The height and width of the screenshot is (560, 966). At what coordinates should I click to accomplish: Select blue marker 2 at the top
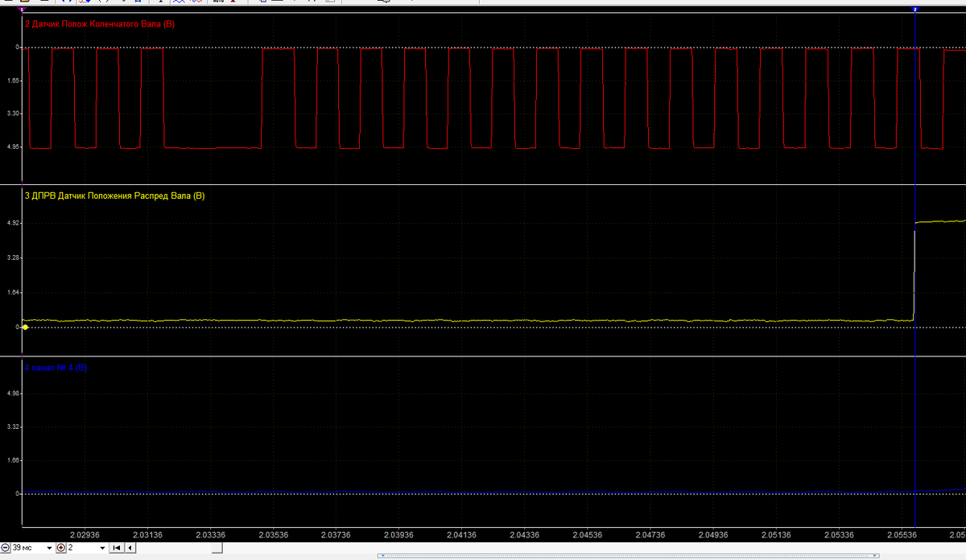pos(915,8)
